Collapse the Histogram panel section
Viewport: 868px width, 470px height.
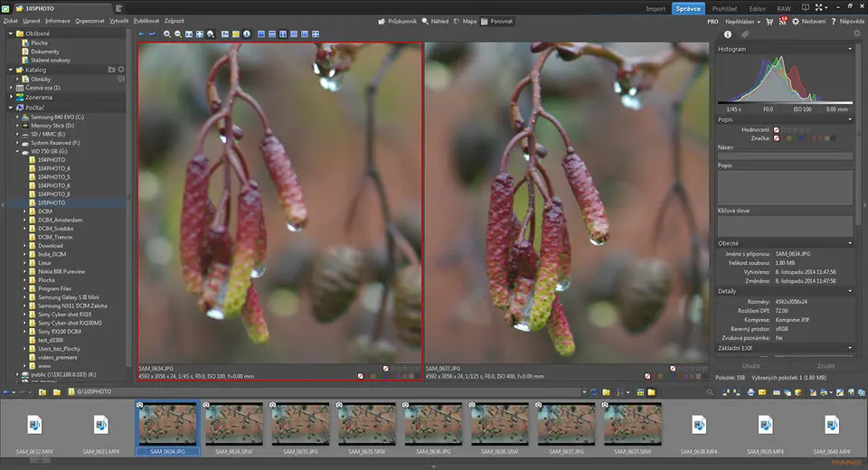coord(850,49)
